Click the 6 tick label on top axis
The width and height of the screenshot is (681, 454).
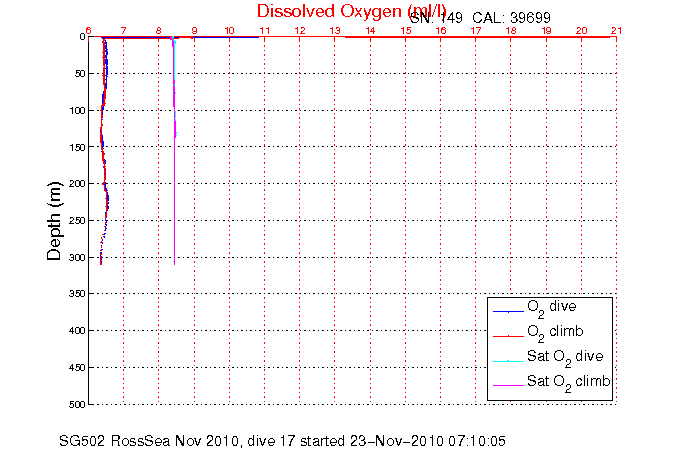point(89,30)
